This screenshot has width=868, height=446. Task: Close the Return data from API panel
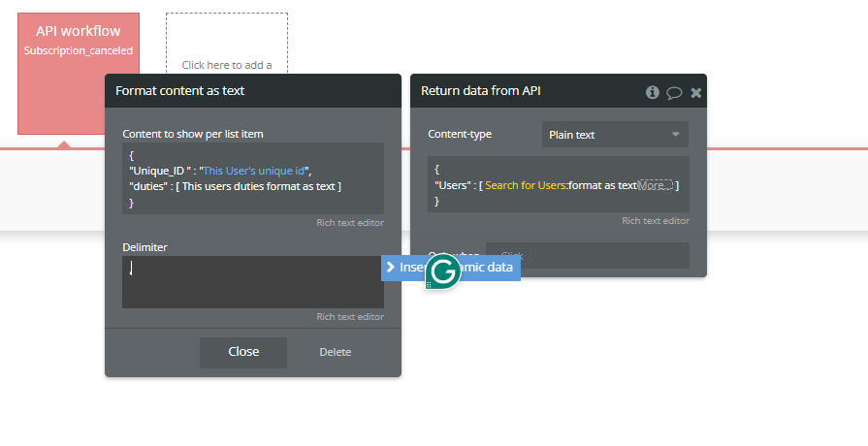click(x=695, y=92)
